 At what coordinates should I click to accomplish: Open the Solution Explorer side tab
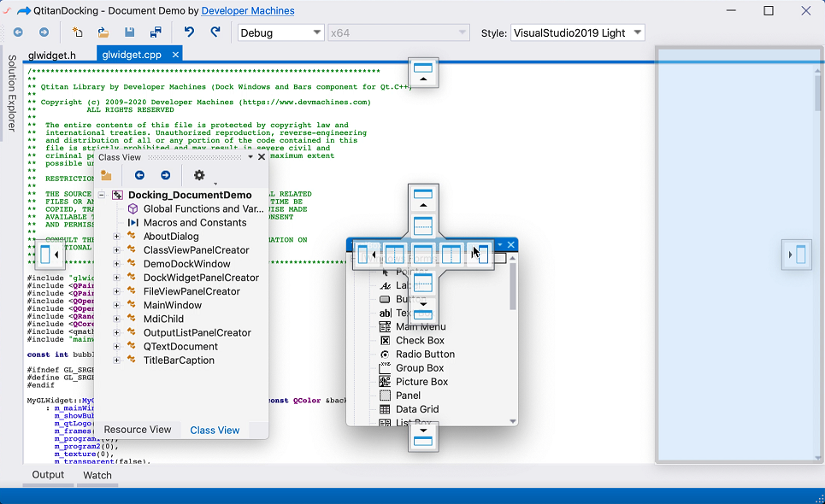click(x=12, y=93)
